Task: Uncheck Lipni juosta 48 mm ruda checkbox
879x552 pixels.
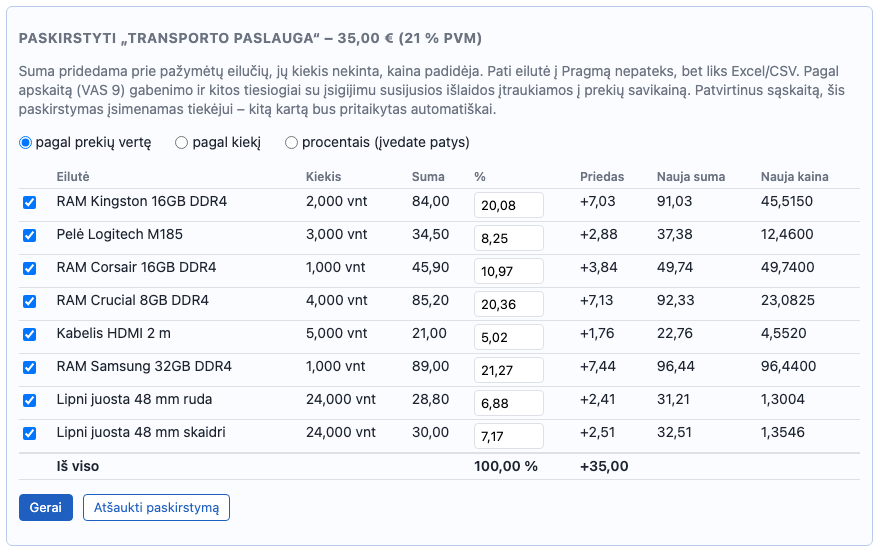Action: [x=30, y=401]
